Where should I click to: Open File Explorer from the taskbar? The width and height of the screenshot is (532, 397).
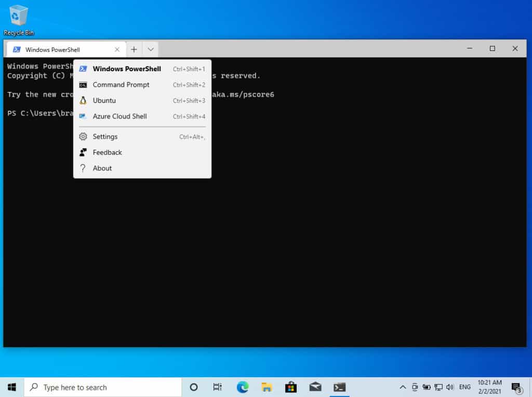pos(267,387)
